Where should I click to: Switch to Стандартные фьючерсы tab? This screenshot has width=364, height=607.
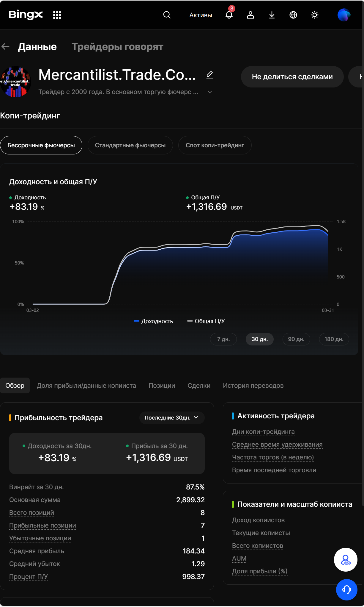130,145
